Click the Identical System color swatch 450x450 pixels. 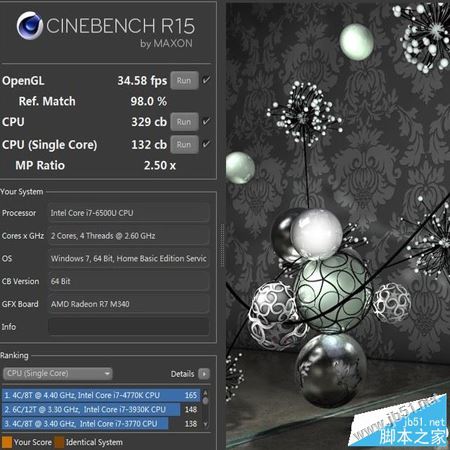59,442
